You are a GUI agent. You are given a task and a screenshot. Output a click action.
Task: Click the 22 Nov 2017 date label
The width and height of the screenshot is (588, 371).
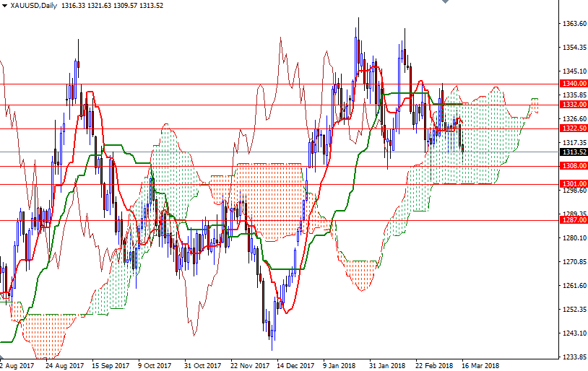(x=250, y=365)
